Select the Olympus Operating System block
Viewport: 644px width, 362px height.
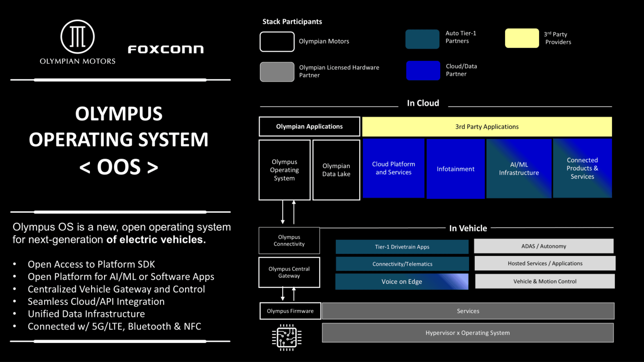[x=284, y=170]
